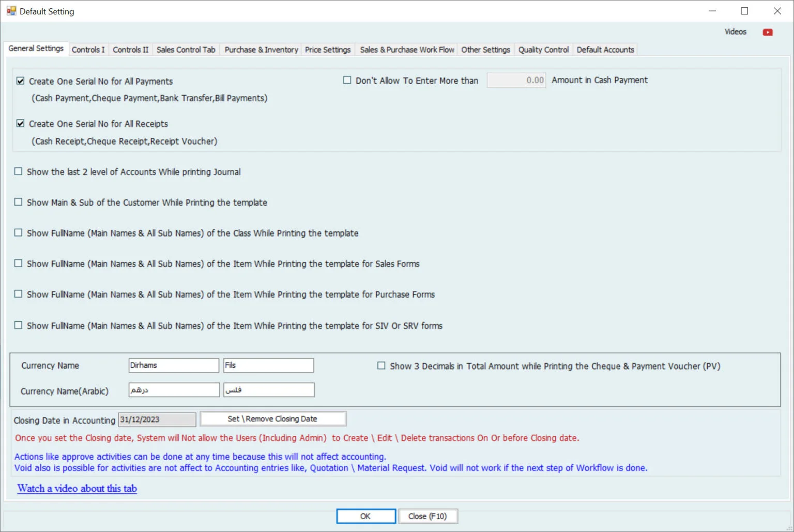Focus the Cash Payment amount field
Screen dimensions: 794x532
coord(516,80)
